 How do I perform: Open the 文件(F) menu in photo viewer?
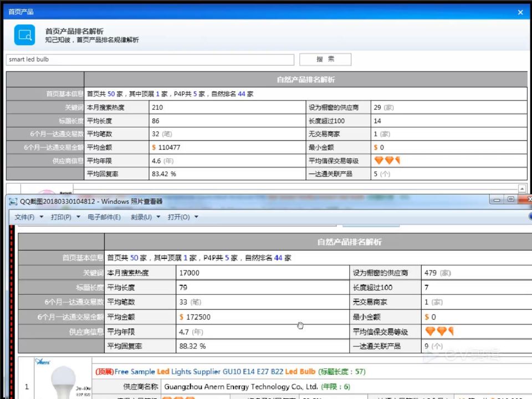[x=24, y=217]
